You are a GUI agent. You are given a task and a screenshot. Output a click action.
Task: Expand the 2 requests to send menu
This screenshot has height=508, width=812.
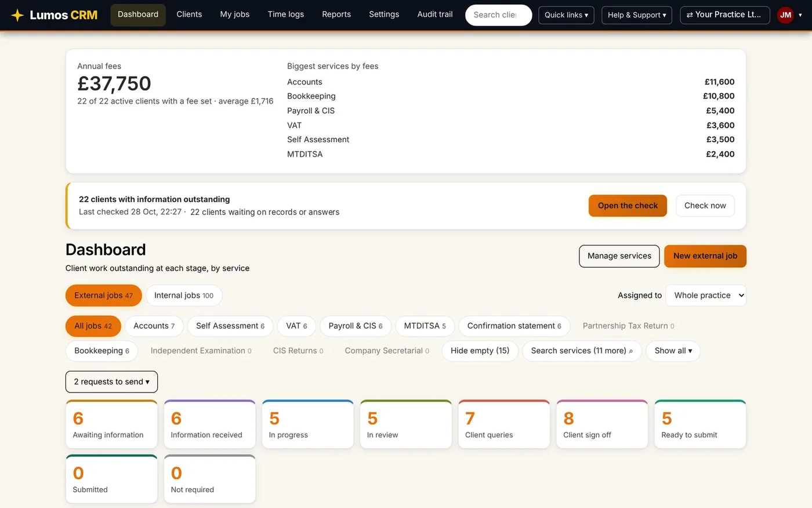[x=111, y=381]
